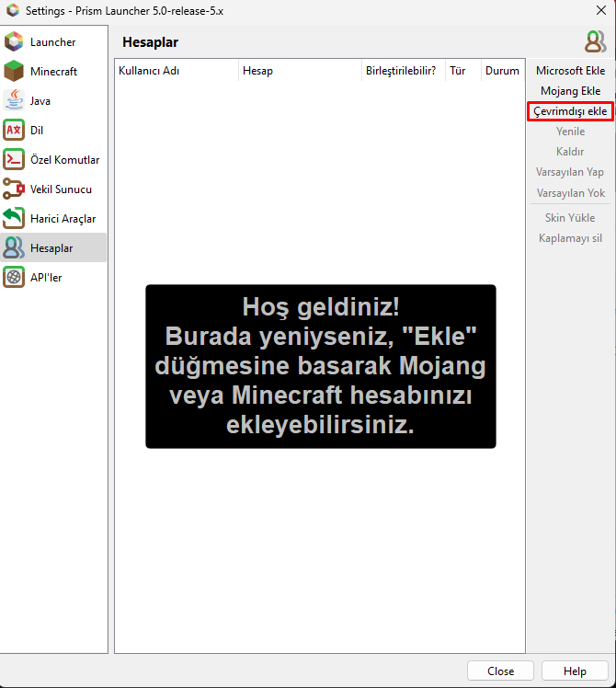Sort by Hesap column header
This screenshot has height=688, width=616.
point(300,71)
